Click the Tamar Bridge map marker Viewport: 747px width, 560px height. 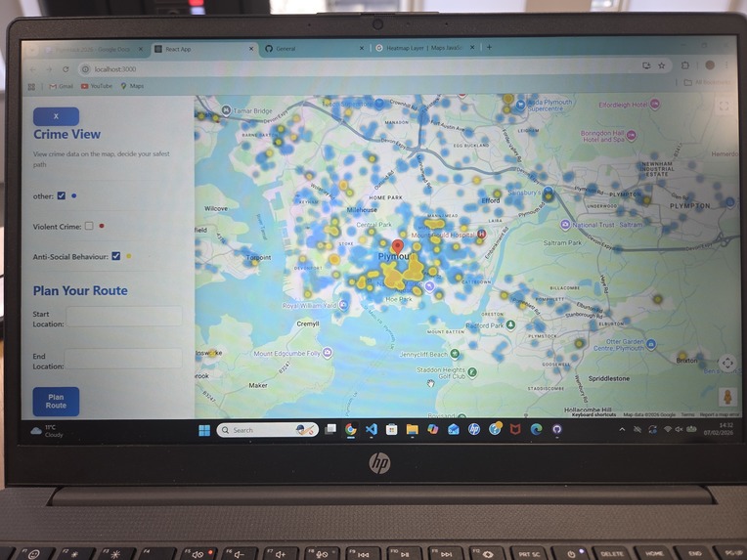pos(226,110)
